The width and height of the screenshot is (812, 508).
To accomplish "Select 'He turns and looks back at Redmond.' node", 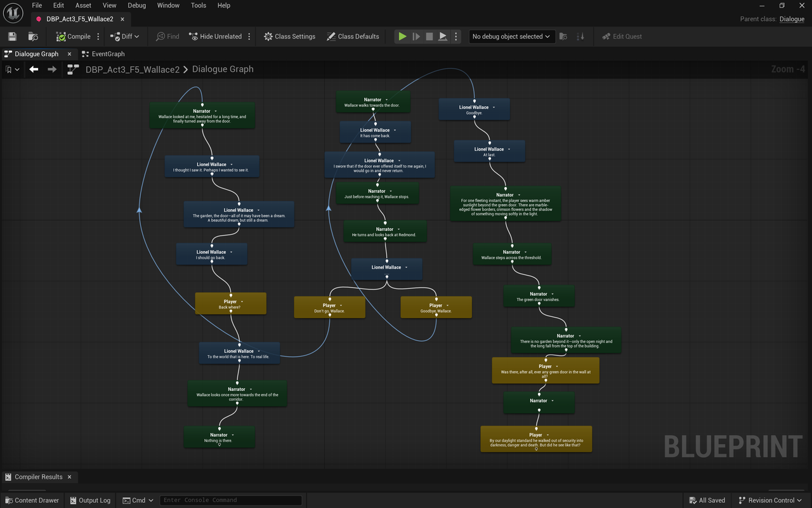I will [385, 231].
